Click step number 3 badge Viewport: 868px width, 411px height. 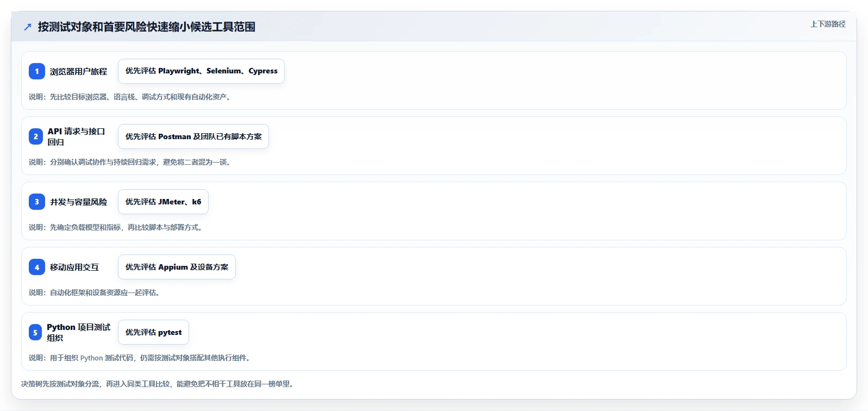click(x=37, y=202)
